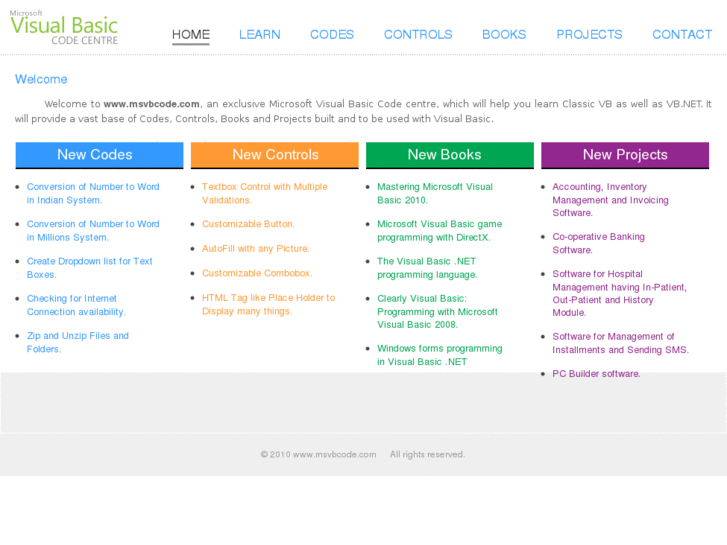Viewport: 727px width, 545px height.
Task: Open the CONTACT page
Action: pyautogui.click(x=682, y=35)
